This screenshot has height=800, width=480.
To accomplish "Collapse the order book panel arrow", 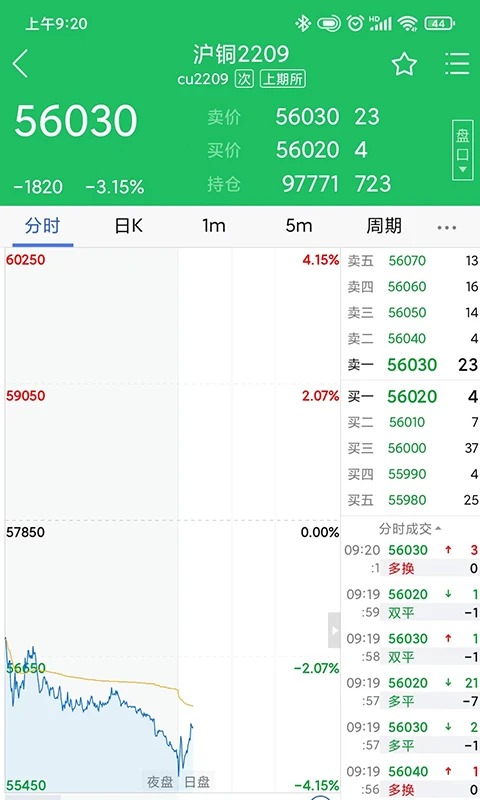I will coord(334,630).
